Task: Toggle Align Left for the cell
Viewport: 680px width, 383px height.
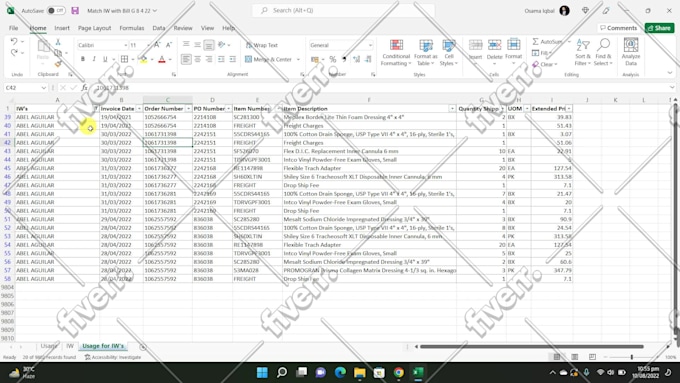Action: [186, 59]
